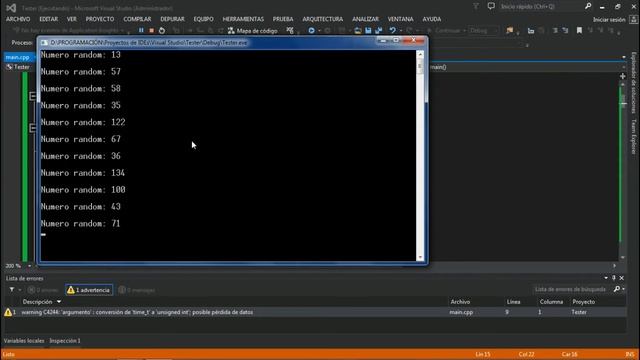Image resolution: width=640 pixels, height=360 pixels.
Task: Click 'Numero random: 122' in the console
Action: 83,122
